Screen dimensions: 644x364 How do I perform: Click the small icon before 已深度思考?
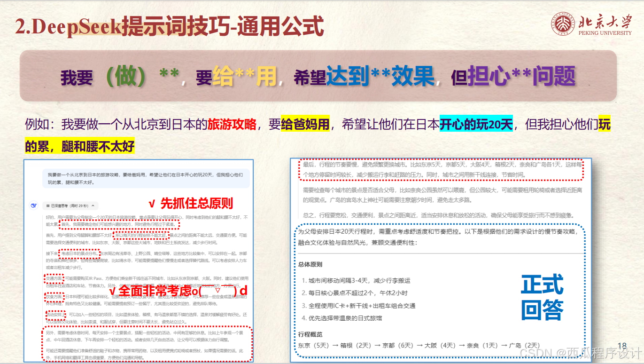tap(48, 206)
